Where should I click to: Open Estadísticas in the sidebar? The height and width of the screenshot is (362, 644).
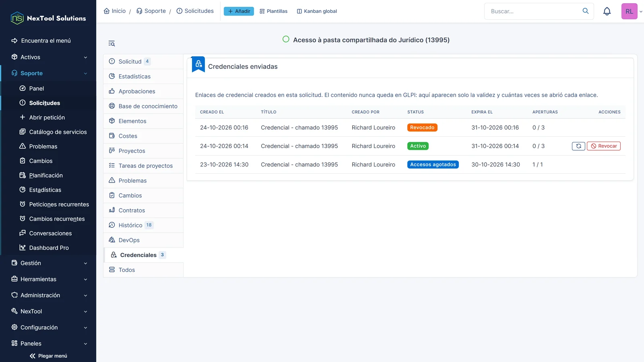[x=48, y=190]
